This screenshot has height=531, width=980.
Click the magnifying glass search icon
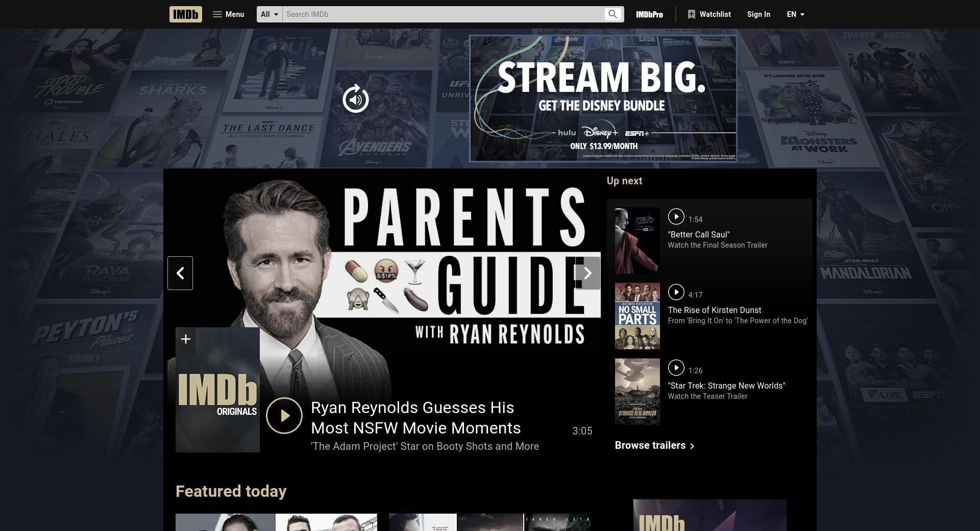pos(612,14)
